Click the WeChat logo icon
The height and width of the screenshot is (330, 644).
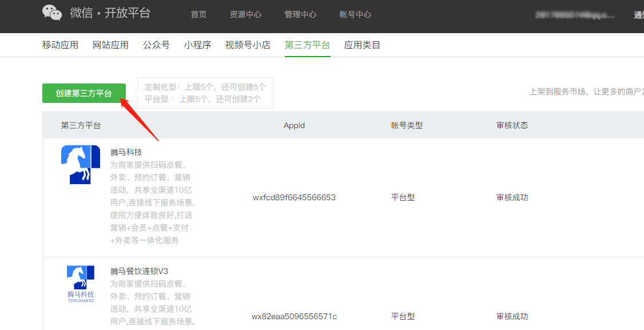[x=52, y=13]
